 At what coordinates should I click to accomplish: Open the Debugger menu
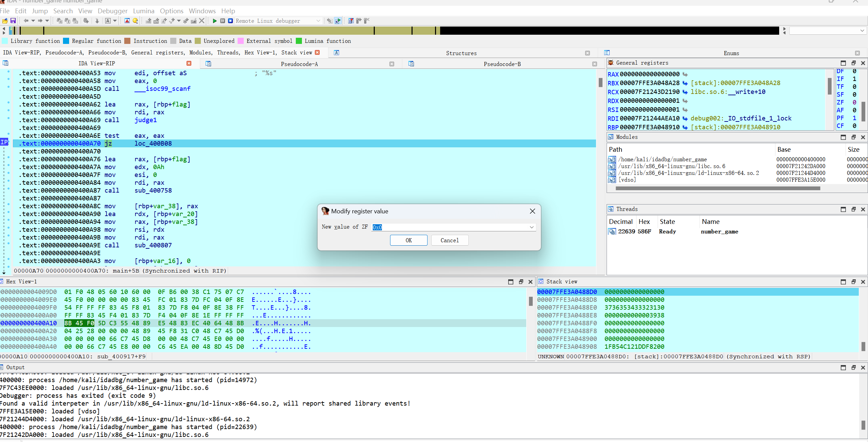[x=112, y=11]
